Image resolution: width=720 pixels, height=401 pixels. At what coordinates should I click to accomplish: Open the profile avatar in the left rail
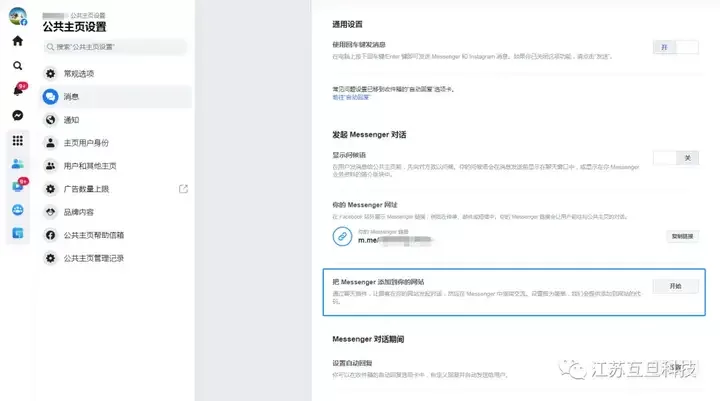[17, 16]
